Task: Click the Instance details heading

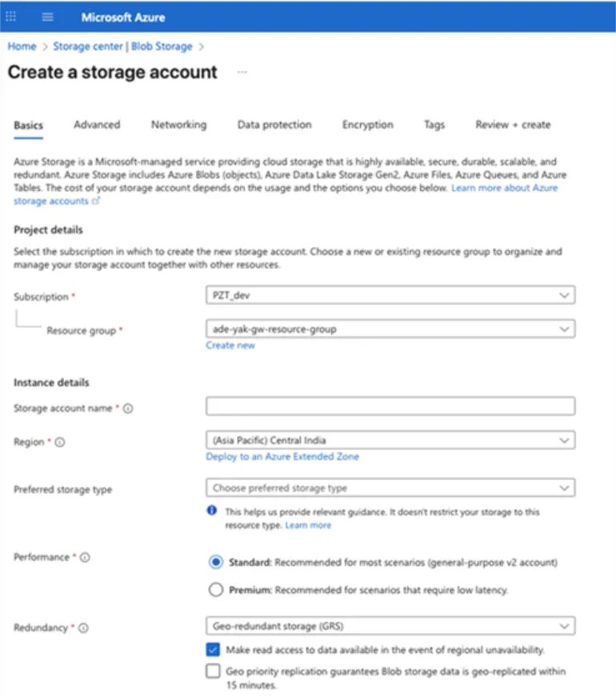Action: tap(51, 383)
